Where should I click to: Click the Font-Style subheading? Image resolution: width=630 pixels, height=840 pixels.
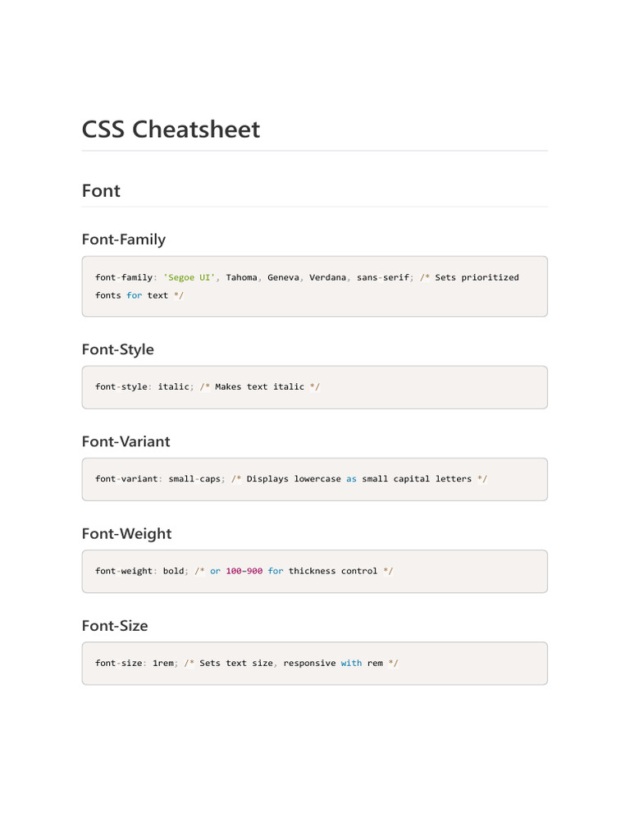tap(117, 349)
